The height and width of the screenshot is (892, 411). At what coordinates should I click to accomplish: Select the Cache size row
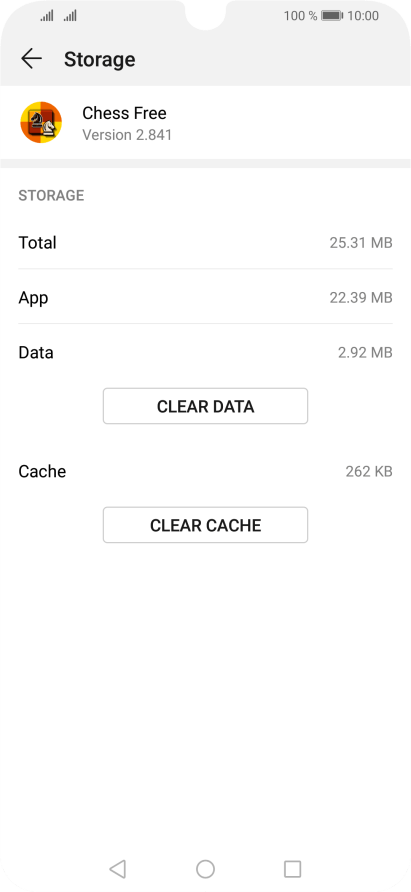(206, 471)
